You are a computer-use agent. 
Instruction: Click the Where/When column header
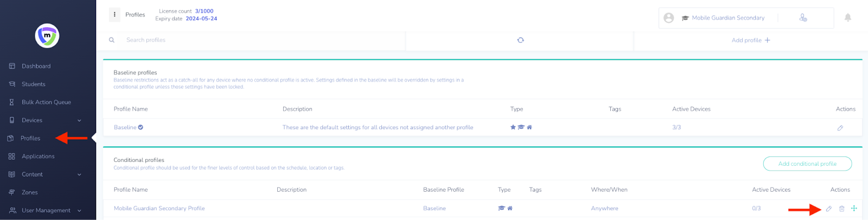[609, 190]
